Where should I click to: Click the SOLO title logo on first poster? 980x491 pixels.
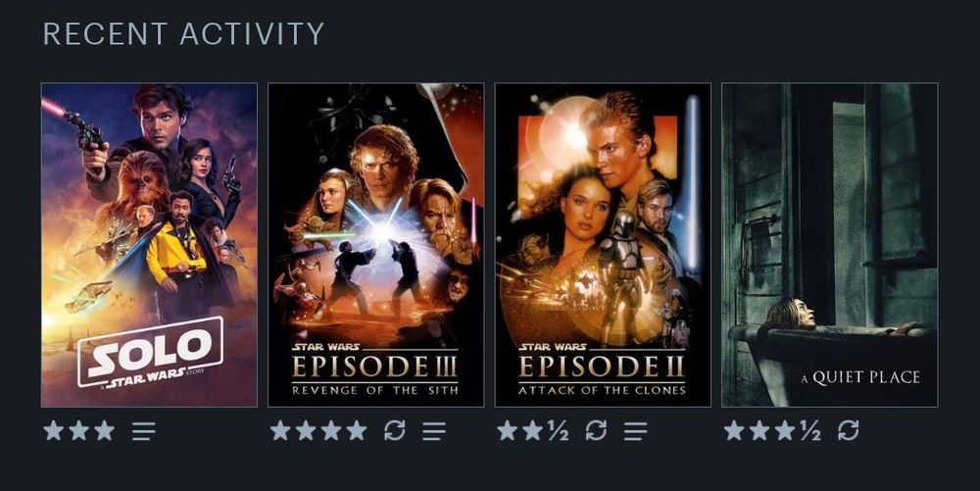pyautogui.click(x=150, y=352)
